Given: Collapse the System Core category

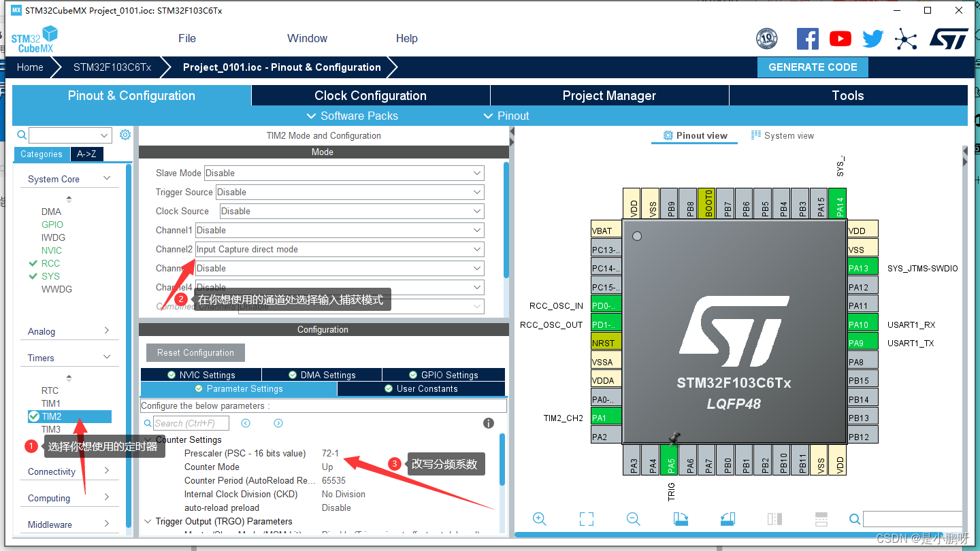Looking at the screenshot, I should 107,178.
